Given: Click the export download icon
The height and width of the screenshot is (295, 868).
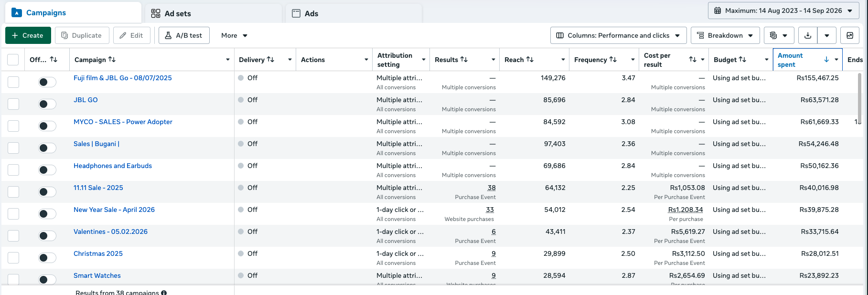Looking at the screenshot, I should [x=808, y=35].
